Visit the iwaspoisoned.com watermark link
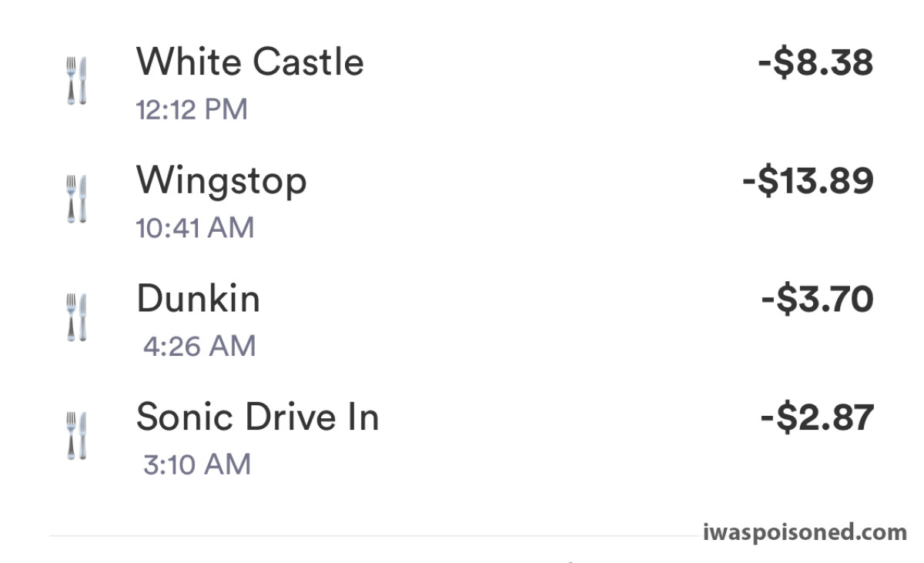 pos(805,532)
